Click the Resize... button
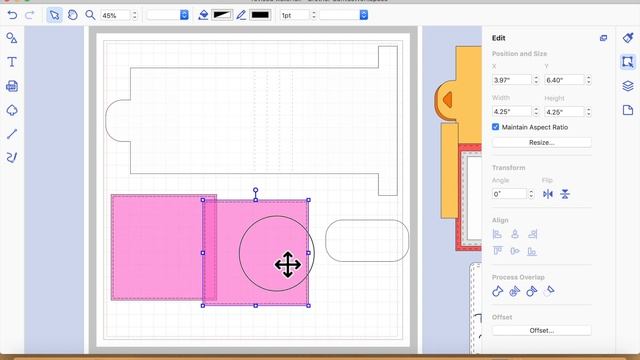Viewport: 640px width, 360px height. pos(542,142)
